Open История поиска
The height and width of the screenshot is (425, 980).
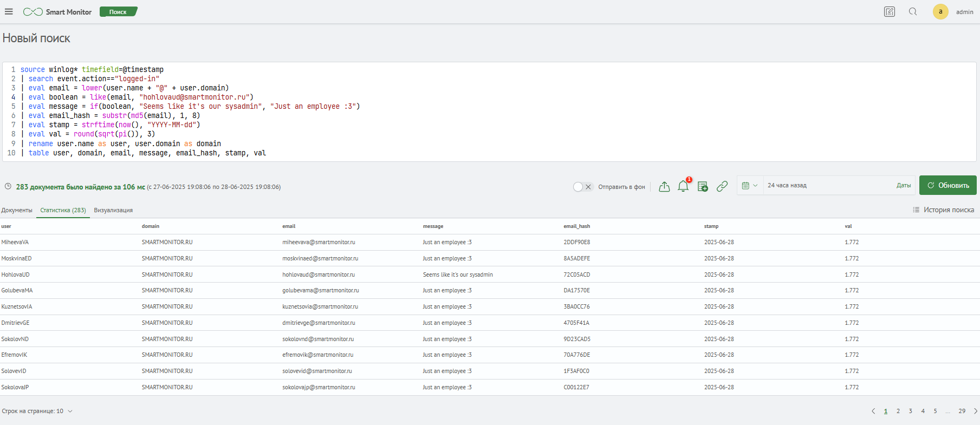(943, 210)
